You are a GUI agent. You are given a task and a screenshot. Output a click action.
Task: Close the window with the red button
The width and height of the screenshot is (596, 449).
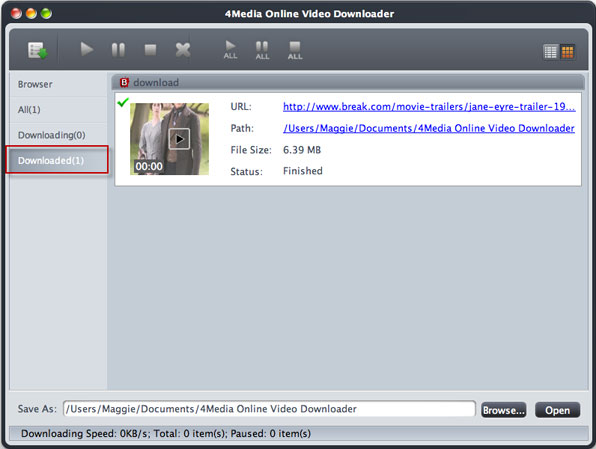tap(16, 14)
